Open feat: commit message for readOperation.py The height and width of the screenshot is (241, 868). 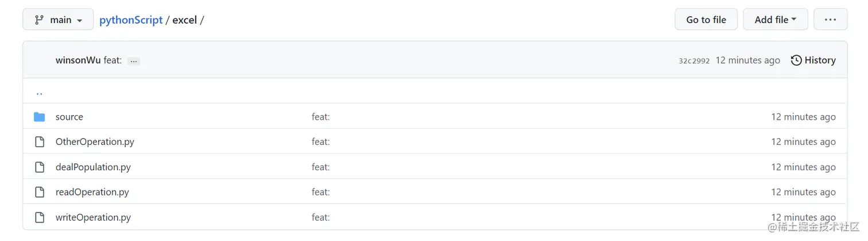[x=321, y=192]
